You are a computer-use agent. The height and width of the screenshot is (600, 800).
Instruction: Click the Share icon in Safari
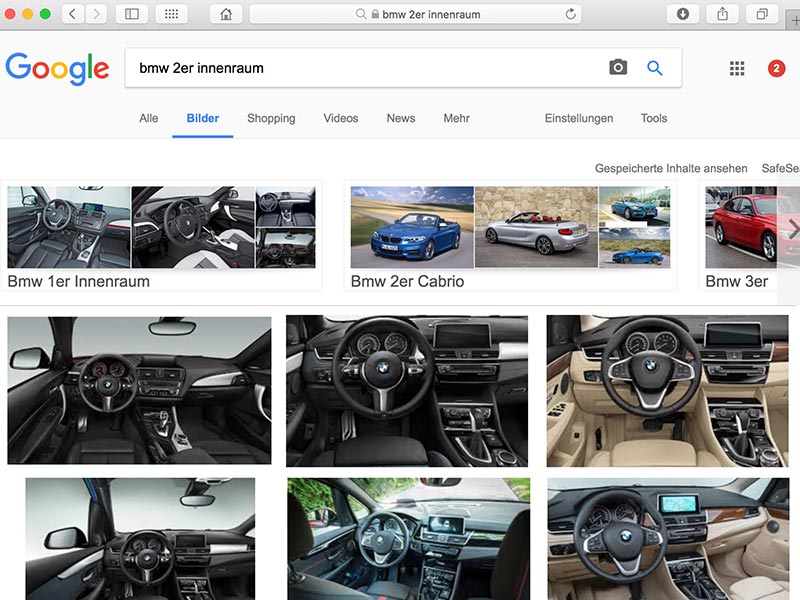(722, 14)
